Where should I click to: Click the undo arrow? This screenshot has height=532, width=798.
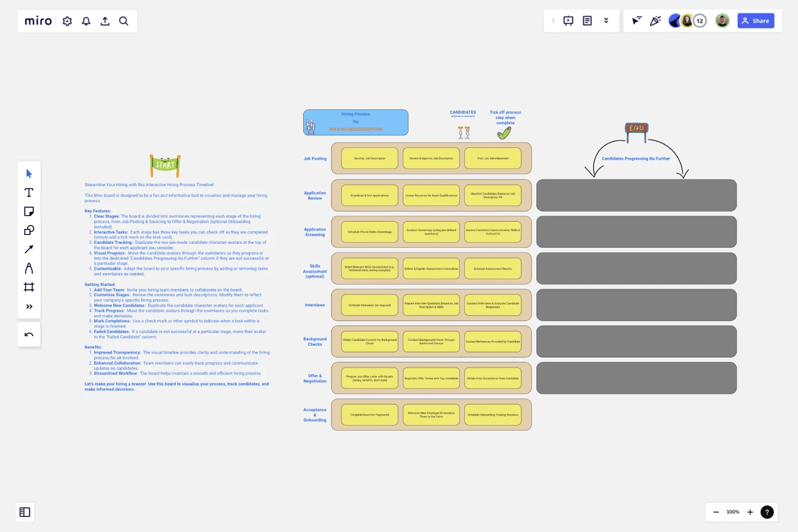(29, 334)
